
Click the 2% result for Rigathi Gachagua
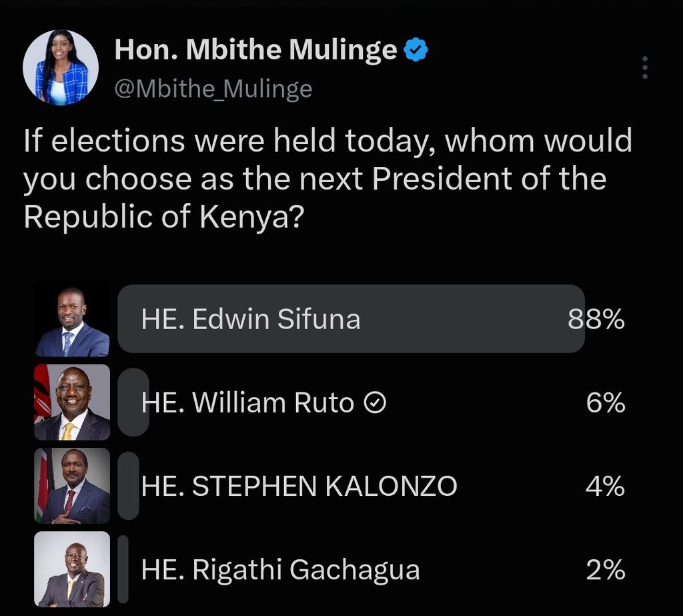click(x=606, y=570)
